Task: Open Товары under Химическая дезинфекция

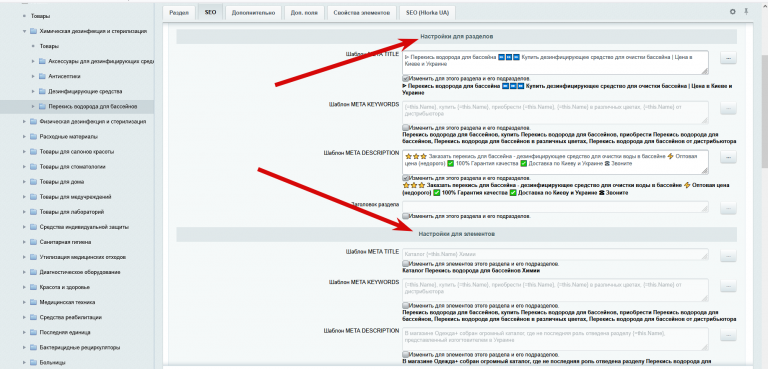Action: tap(49, 46)
